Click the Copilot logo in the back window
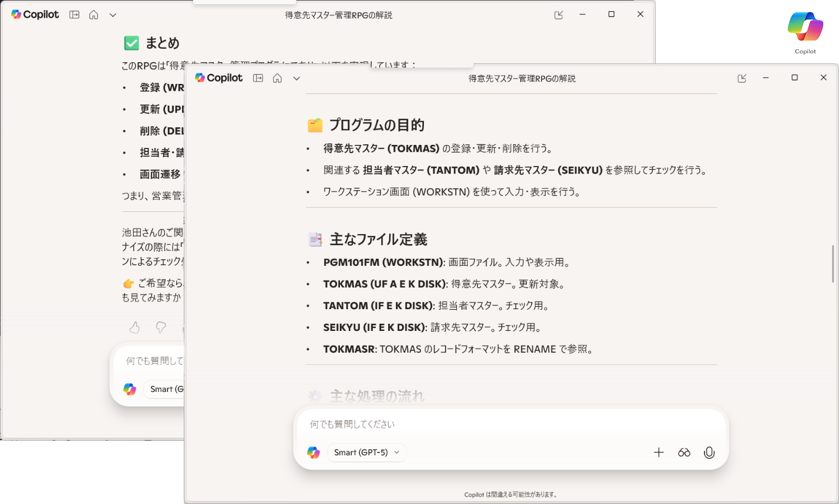This screenshot has width=839, height=504. point(35,15)
